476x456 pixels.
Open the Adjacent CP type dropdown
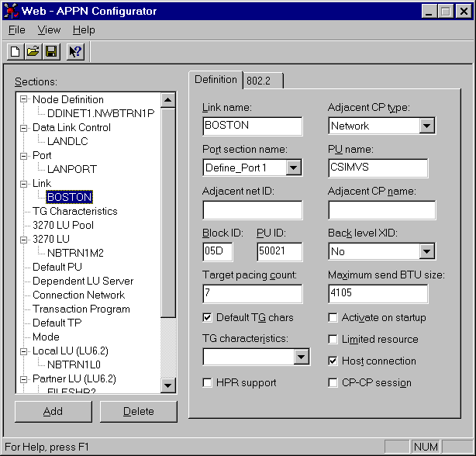426,126
